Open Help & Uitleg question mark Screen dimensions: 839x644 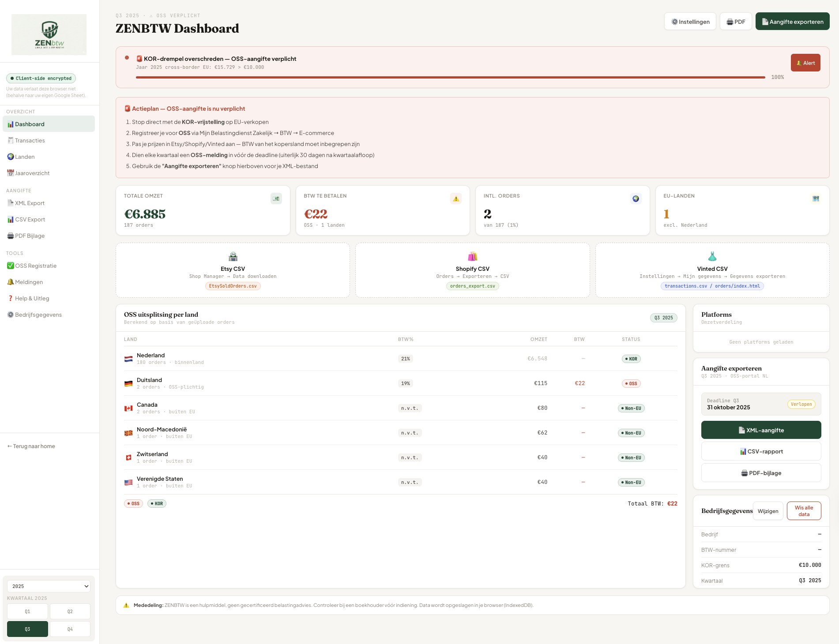(10, 298)
